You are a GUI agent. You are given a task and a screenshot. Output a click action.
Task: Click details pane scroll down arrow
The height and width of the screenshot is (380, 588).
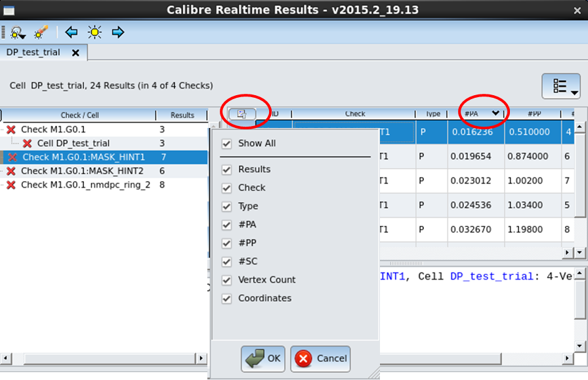click(579, 346)
